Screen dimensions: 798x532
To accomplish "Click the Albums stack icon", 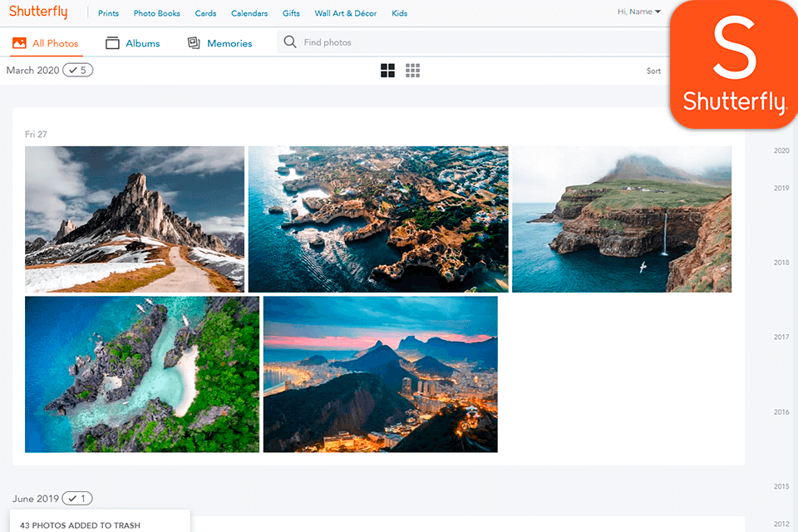I will 112,42.
